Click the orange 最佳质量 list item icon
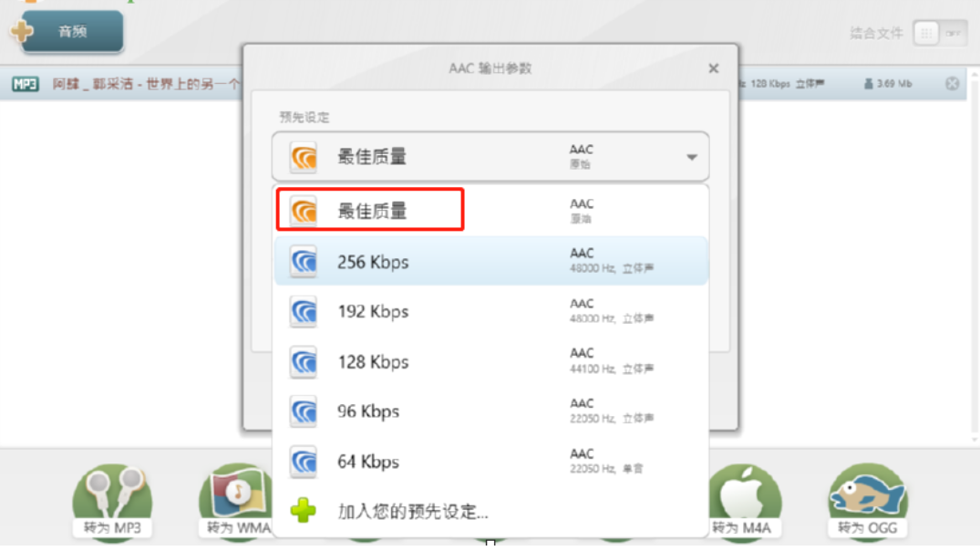Viewport: 980px width, 551px height. point(304,211)
